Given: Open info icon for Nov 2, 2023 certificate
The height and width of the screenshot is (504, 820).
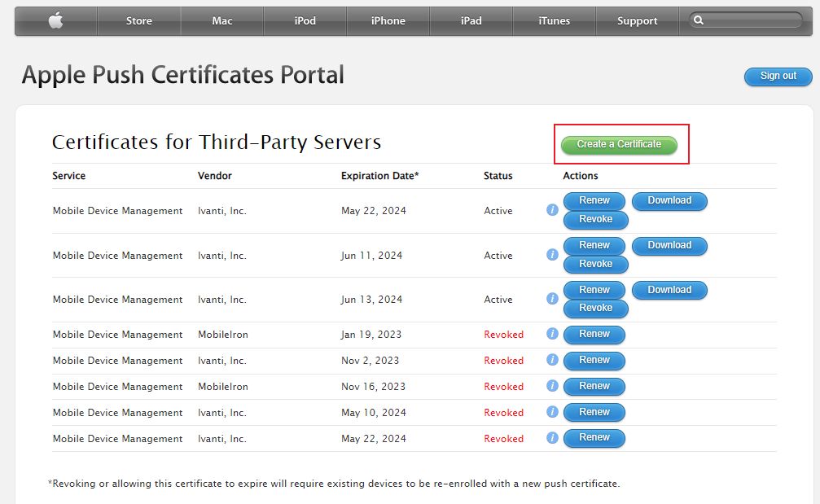Looking at the screenshot, I should (x=552, y=360).
